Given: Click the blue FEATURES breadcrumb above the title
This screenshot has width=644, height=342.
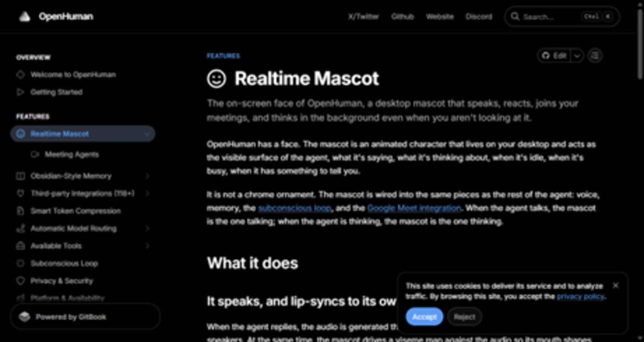Looking at the screenshot, I should tap(223, 56).
